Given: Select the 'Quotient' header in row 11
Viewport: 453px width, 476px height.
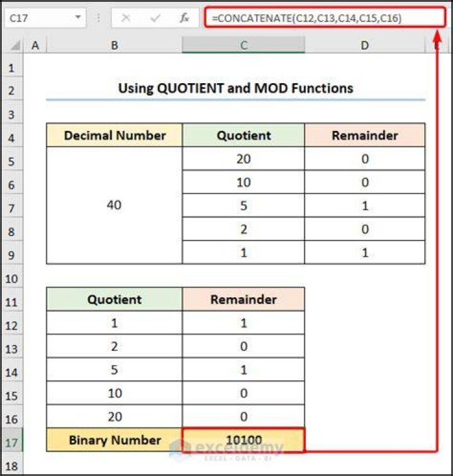Looking at the screenshot, I should coord(115,299).
